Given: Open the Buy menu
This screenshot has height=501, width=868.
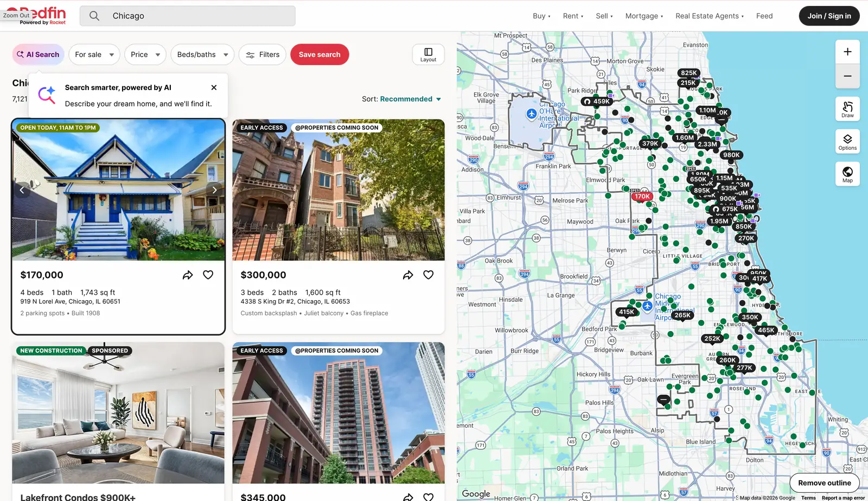Looking at the screenshot, I should click(x=541, y=16).
